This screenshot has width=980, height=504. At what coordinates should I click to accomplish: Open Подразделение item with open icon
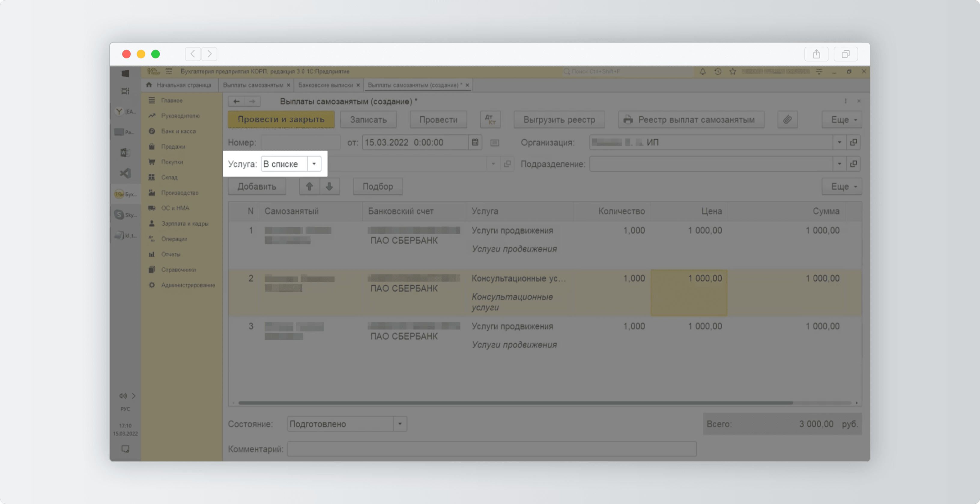[854, 164]
